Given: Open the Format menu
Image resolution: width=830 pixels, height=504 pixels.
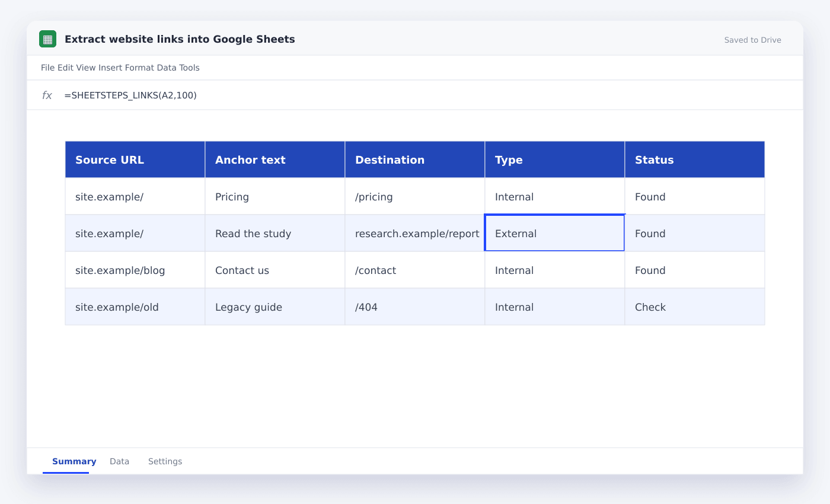Looking at the screenshot, I should pos(139,68).
